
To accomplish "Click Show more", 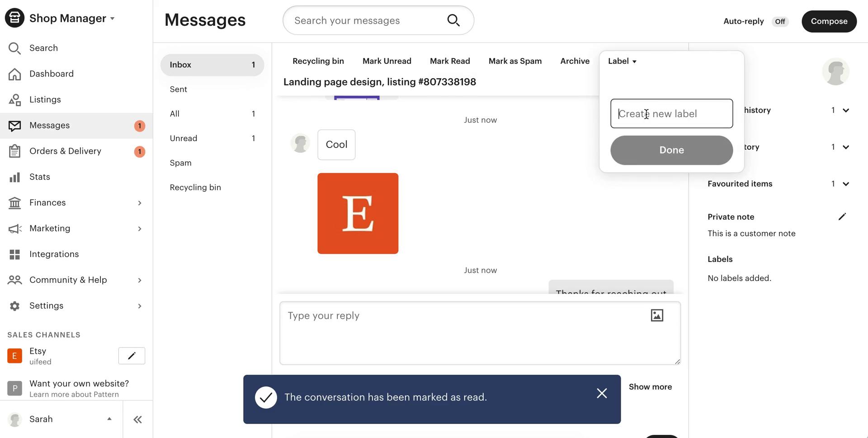I will pyautogui.click(x=650, y=387).
